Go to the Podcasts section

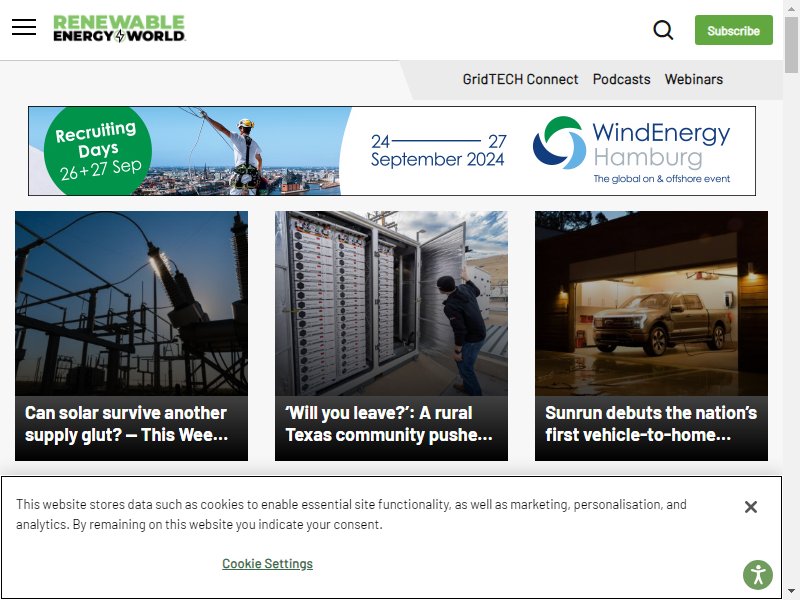(x=621, y=79)
